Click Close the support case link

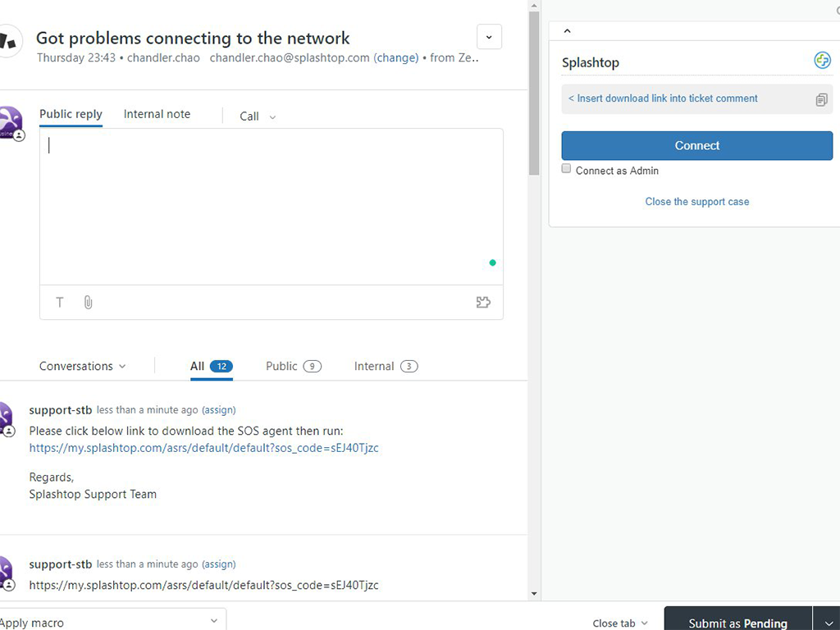(696, 202)
